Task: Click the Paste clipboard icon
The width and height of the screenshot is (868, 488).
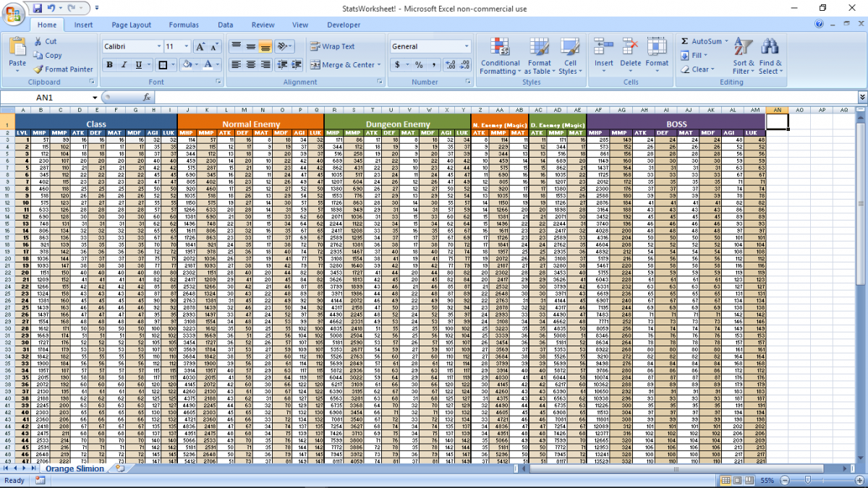Action: tap(17, 47)
